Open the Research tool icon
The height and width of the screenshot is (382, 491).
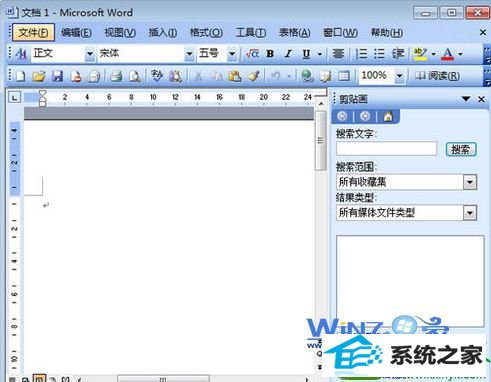click(x=175, y=76)
